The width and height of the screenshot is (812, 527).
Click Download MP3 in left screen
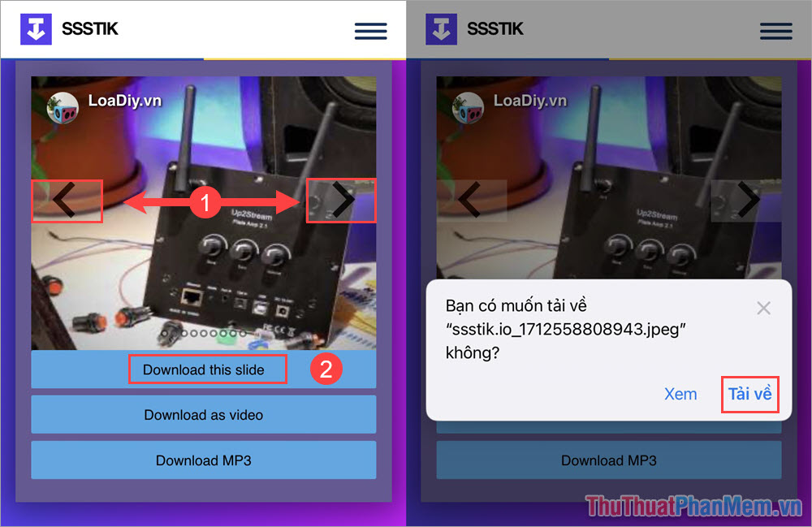204,460
